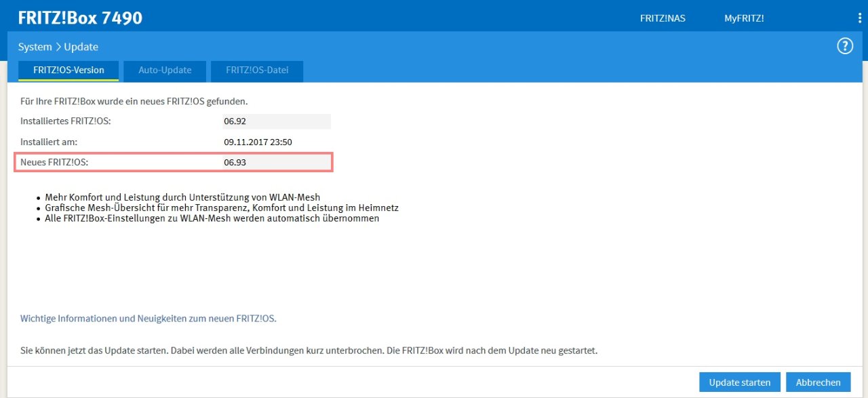Select the Alle FRITZ!Box-Einstellungen bullet
This screenshot has width=868, height=398.
coord(212,218)
